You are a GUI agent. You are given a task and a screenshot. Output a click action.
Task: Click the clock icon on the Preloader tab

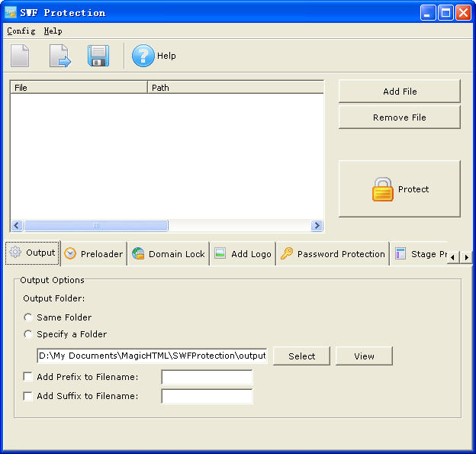[x=70, y=253]
